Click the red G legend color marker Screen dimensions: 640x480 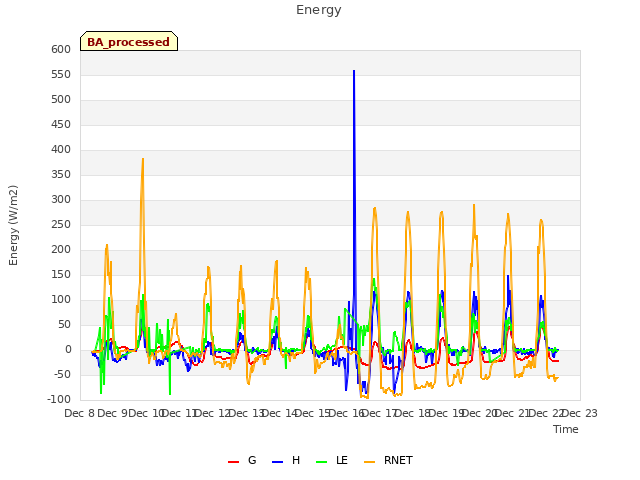point(233,462)
